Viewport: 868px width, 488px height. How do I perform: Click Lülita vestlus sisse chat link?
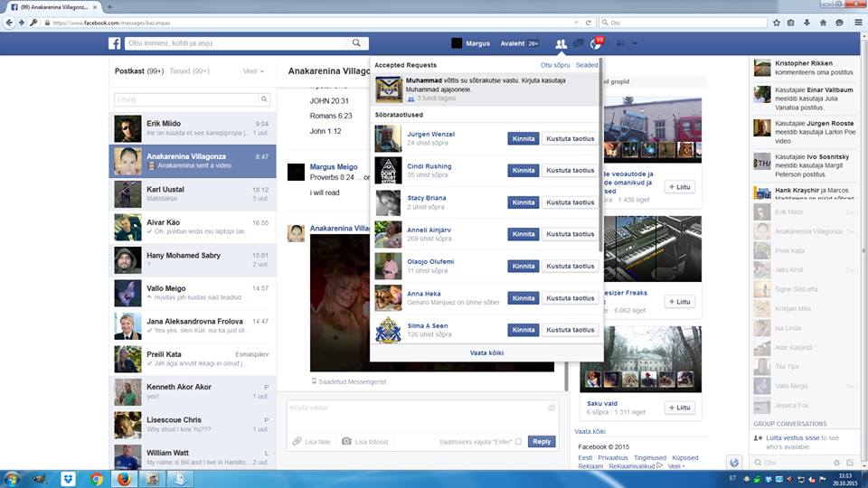tap(792, 437)
